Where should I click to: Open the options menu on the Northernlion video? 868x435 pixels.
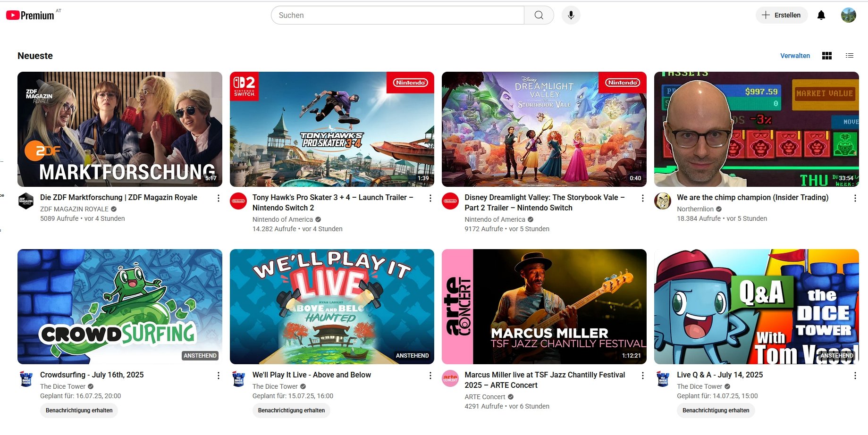[x=854, y=198]
